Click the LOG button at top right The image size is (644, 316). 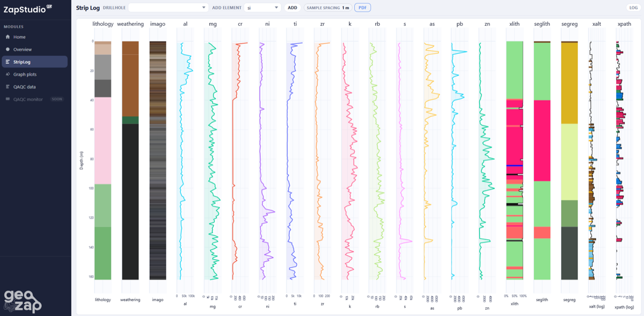(x=633, y=8)
